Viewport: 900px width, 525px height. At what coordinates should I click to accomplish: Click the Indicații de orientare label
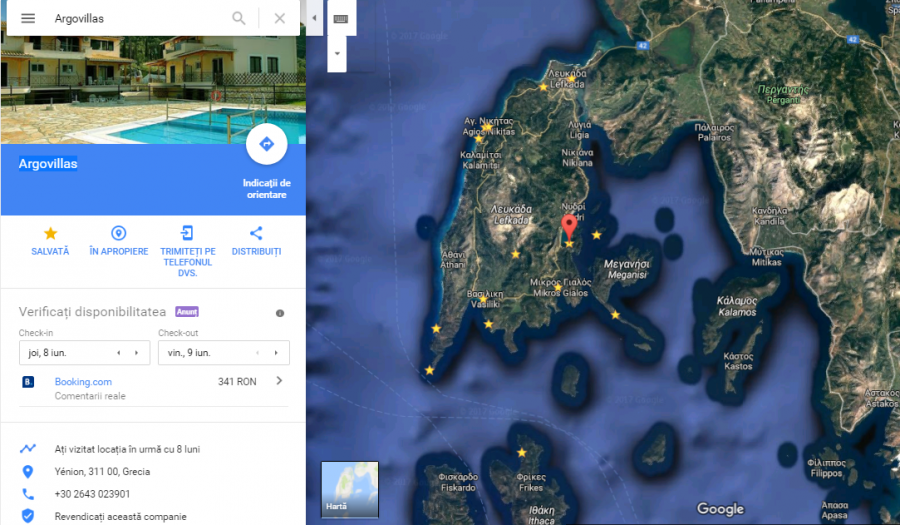click(x=266, y=189)
